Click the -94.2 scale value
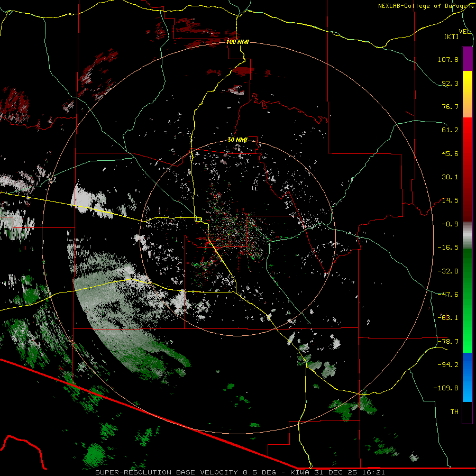The height and width of the screenshot is (476, 476). (448, 364)
